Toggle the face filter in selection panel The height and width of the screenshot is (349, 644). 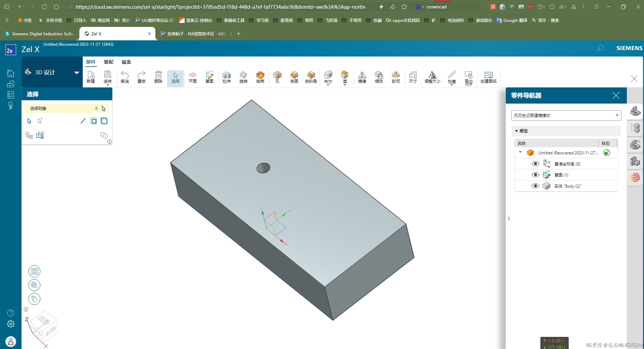[x=94, y=121]
